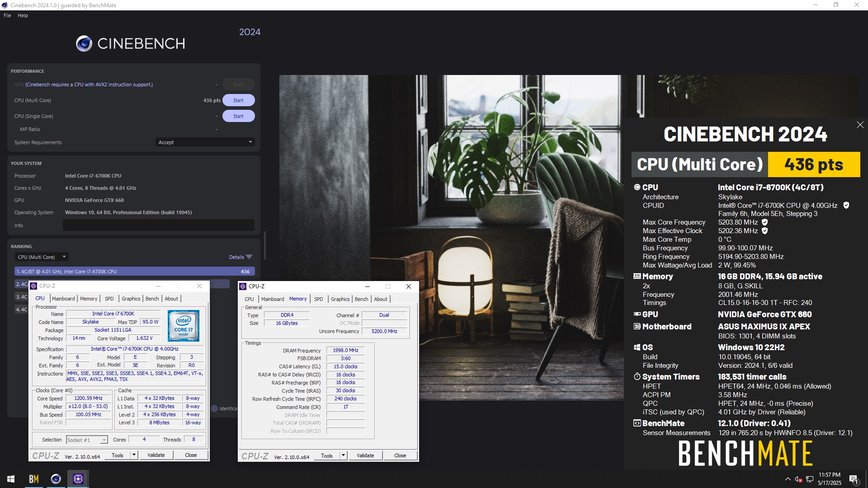Open the Socket #1 selection dropdown
The image size is (868, 488).
[87, 440]
